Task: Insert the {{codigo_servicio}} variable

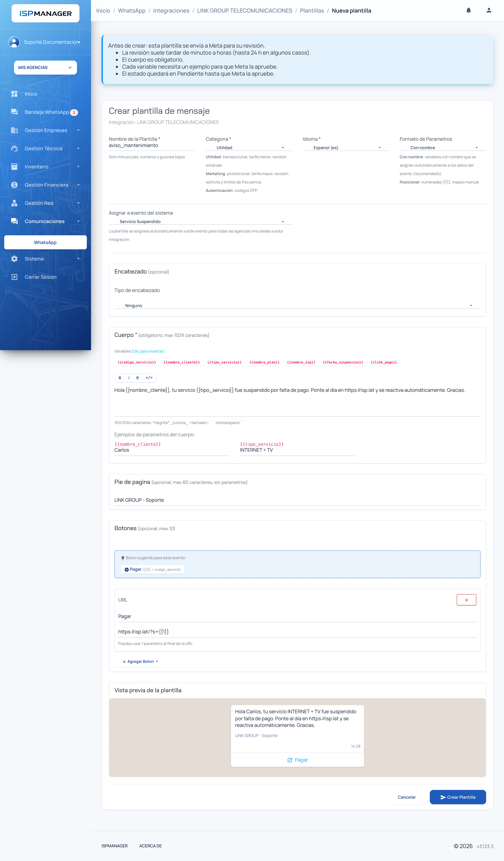Action: click(136, 362)
